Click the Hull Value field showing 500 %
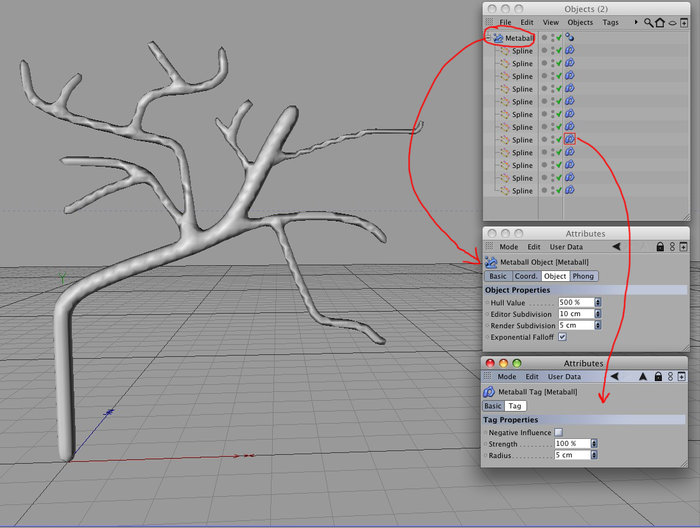700x528 pixels. pos(576,302)
